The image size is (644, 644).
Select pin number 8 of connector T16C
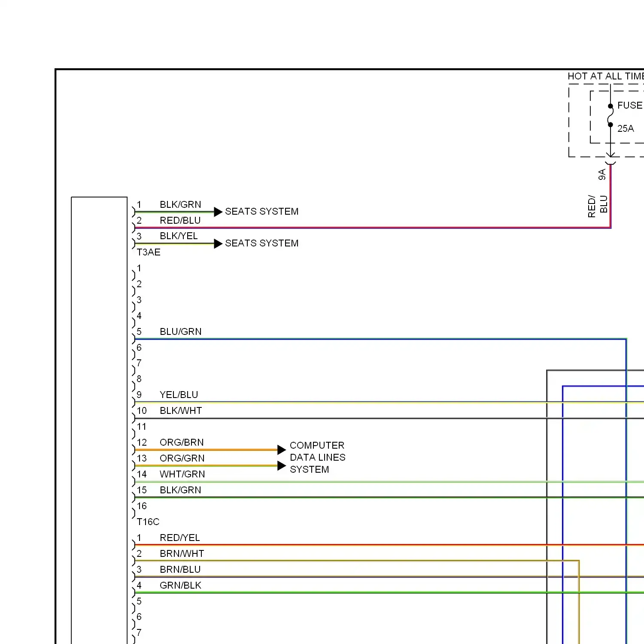pyautogui.click(x=139, y=379)
